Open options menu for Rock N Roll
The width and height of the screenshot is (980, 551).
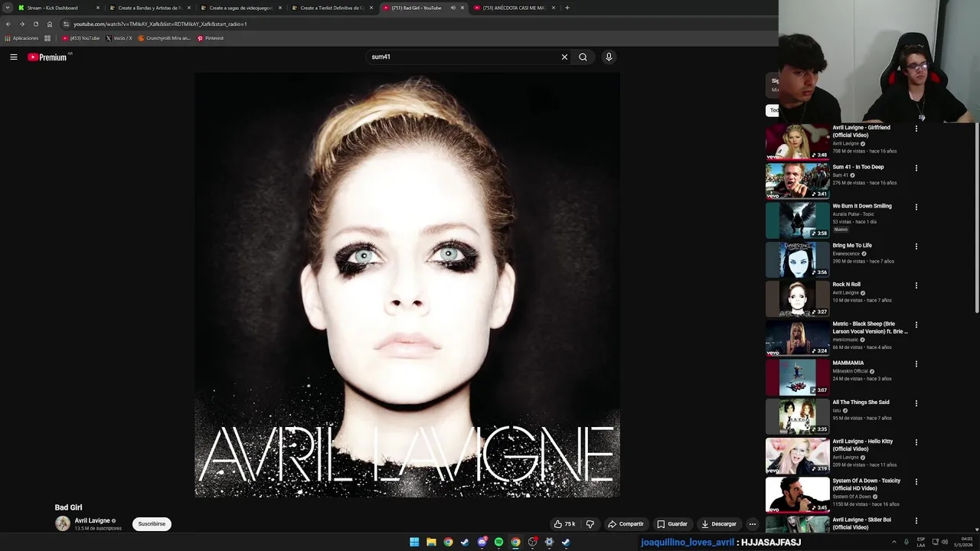coord(916,285)
